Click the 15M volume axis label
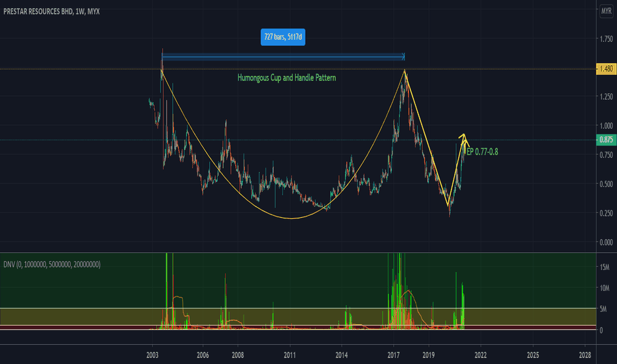Screen dimensions: 617x364 (604, 267)
